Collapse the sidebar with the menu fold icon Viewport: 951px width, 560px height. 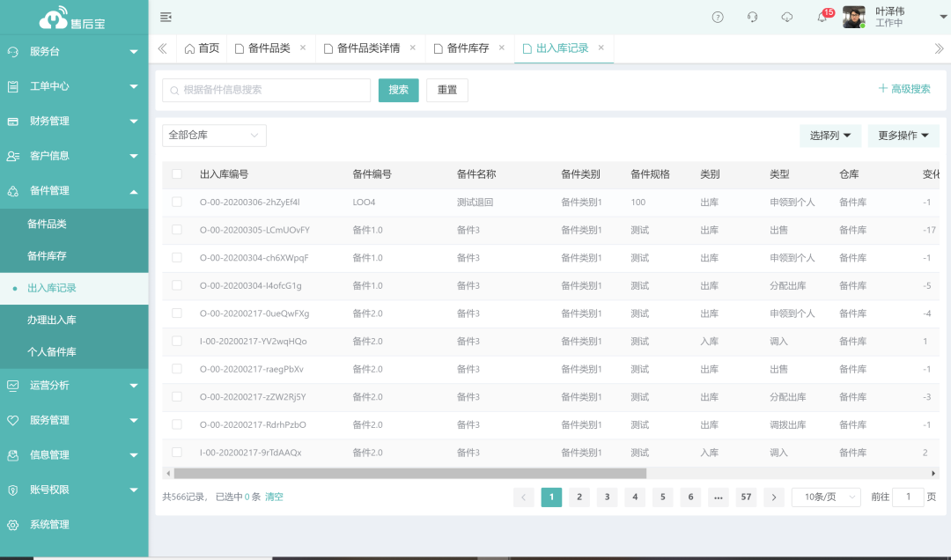(x=166, y=18)
